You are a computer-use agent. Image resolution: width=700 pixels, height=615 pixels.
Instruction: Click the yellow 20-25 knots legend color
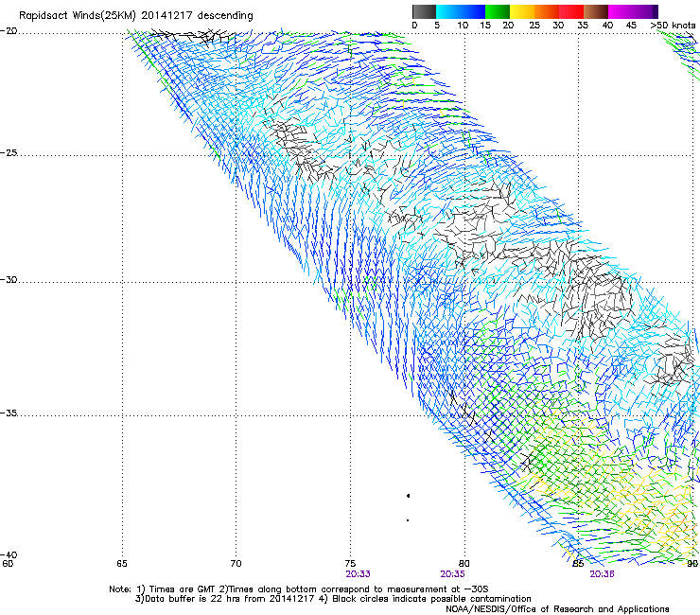[522, 11]
